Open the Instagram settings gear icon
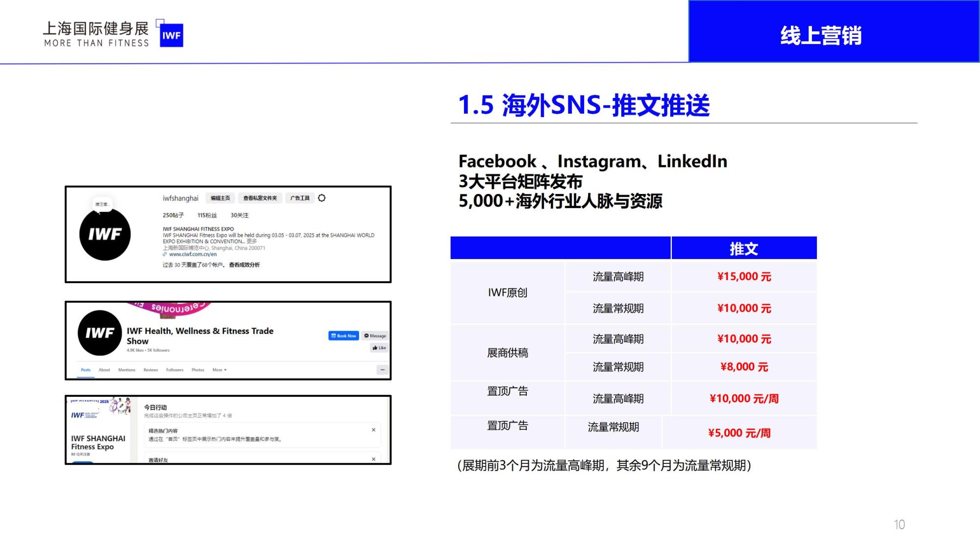 [321, 198]
